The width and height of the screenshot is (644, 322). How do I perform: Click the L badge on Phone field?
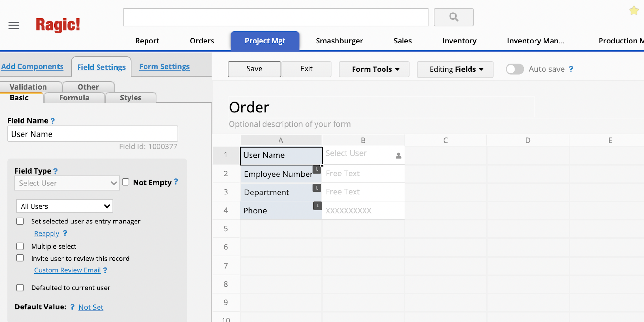[x=317, y=206]
